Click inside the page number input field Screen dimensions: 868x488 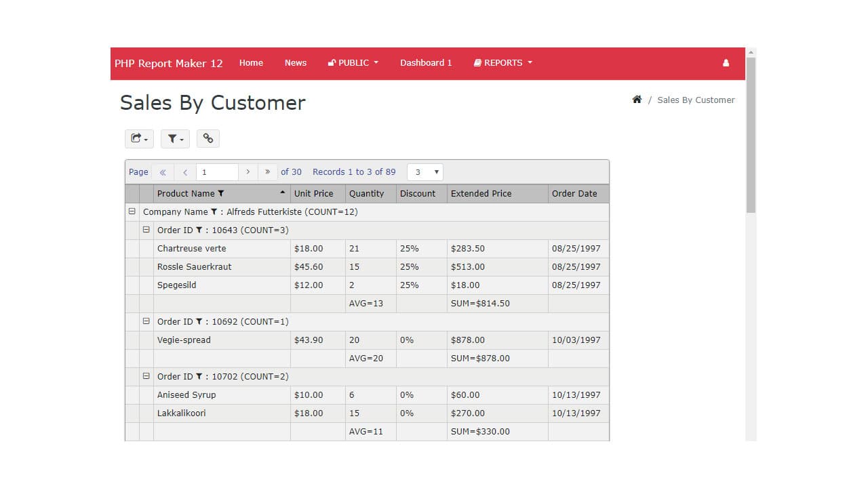(x=217, y=172)
